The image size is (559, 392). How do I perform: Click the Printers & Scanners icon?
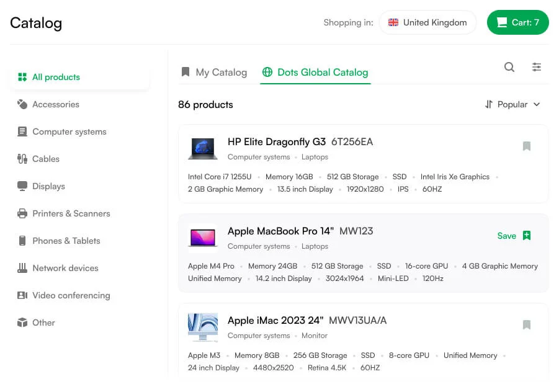(x=22, y=213)
